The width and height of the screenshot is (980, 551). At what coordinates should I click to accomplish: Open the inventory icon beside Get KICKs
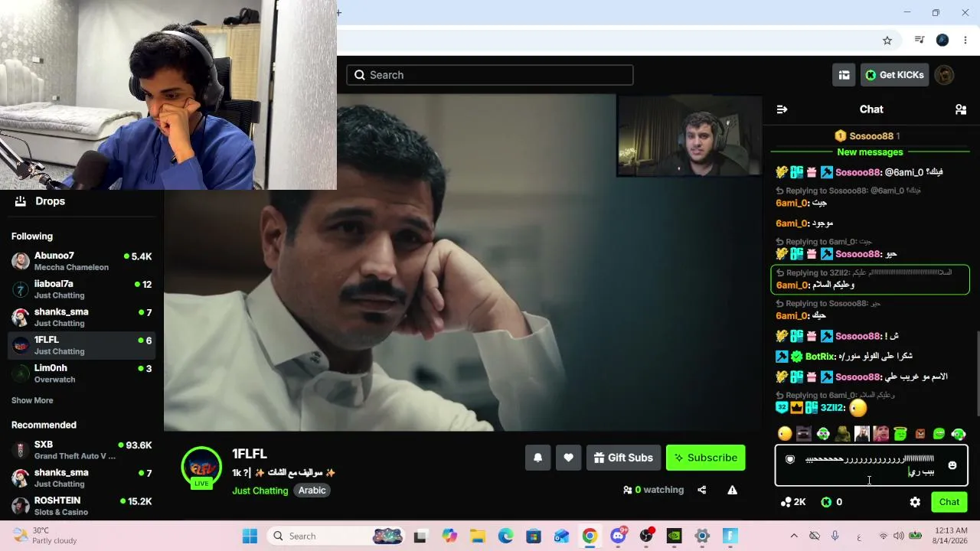(844, 75)
